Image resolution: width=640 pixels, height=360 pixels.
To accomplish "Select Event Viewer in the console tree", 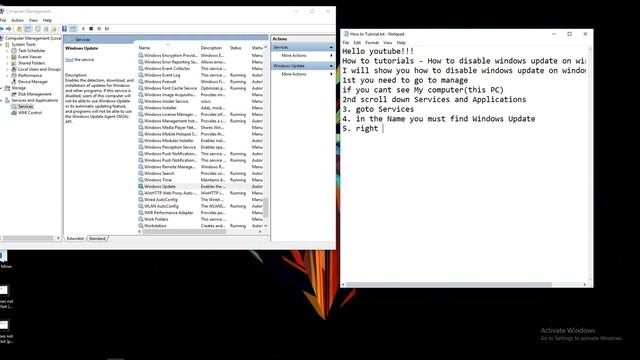I will 30,57.
